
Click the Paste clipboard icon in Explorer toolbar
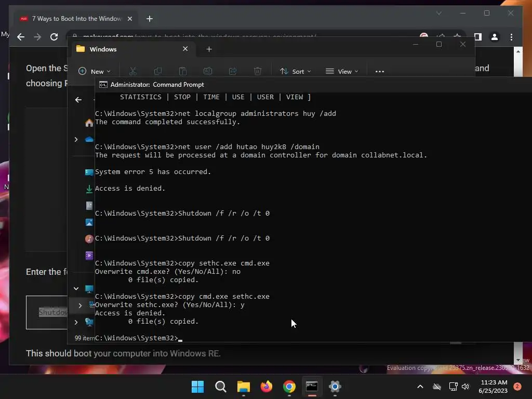tap(182, 71)
